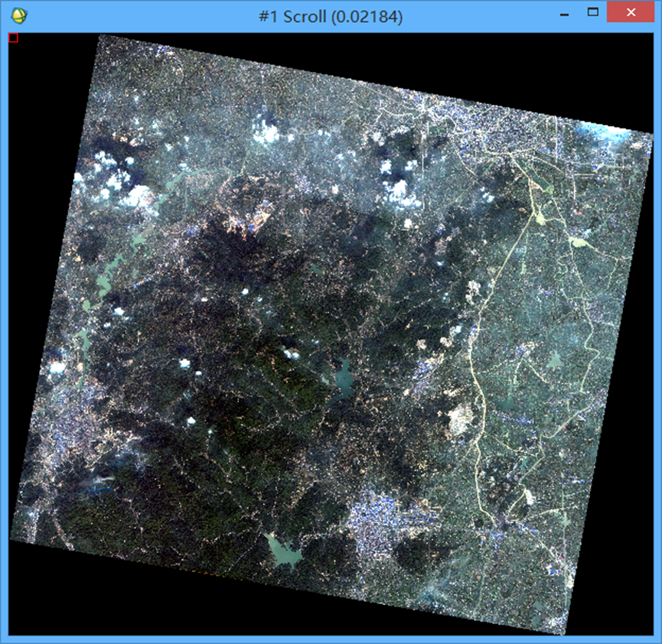
Task: Minimize the #1 Scroll window
Action: click(x=565, y=15)
